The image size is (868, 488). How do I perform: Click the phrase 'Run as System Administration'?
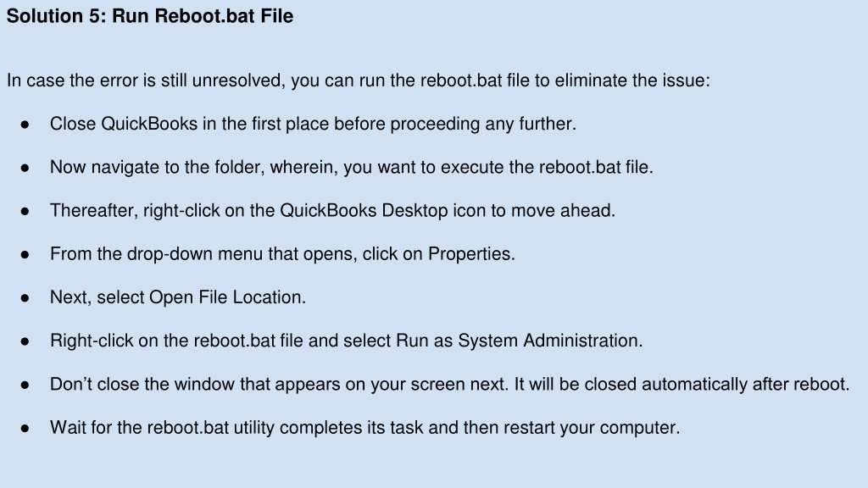point(518,341)
